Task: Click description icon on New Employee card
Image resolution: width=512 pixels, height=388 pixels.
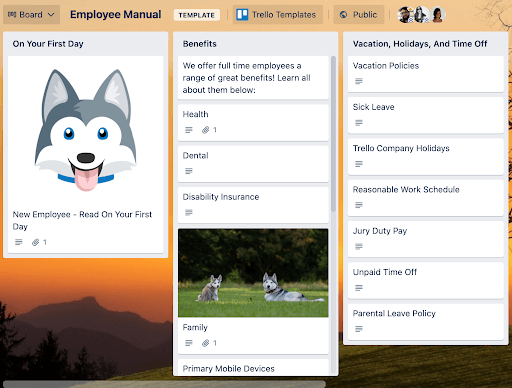Action: click(x=19, y=242)
